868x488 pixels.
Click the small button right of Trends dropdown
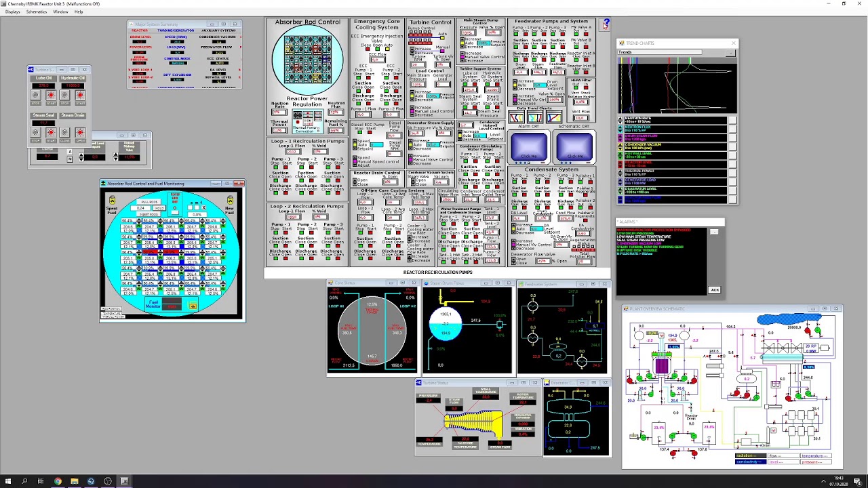pyautogui.click(x=732, y=52)
